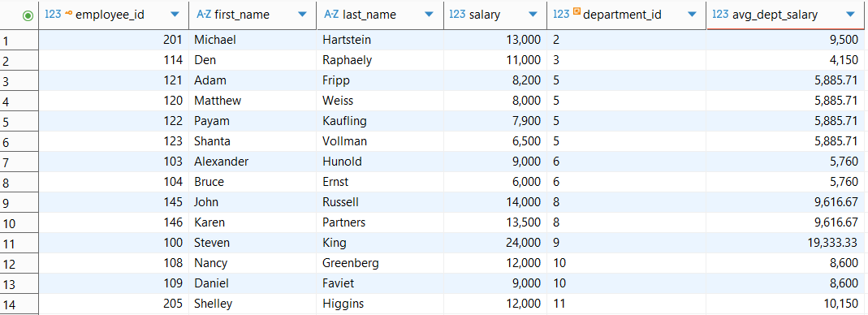868x315 pixels.
Task: Click the cell containing Partners
Action: [x=380, y=222]
